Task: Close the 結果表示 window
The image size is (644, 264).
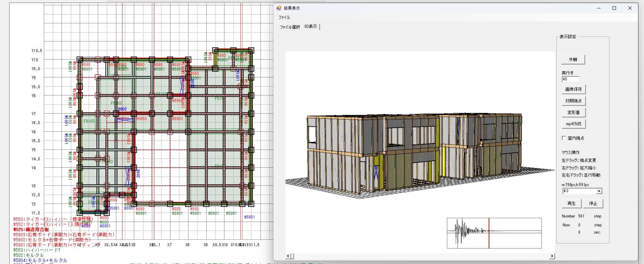Action: point(630,8)
